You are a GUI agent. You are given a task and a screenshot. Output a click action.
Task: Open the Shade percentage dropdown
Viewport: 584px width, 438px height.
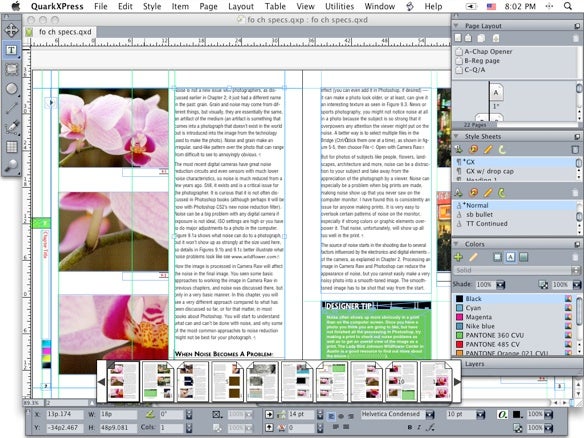[501, 285]
